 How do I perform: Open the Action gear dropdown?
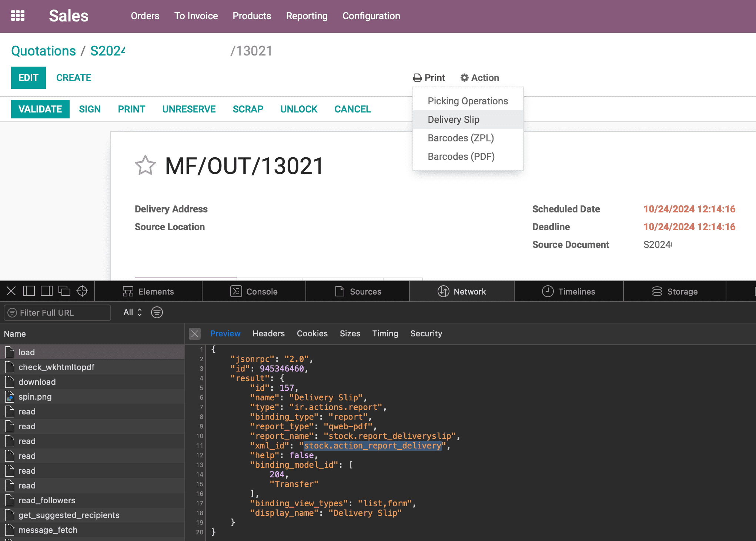(x=480, y=78)
